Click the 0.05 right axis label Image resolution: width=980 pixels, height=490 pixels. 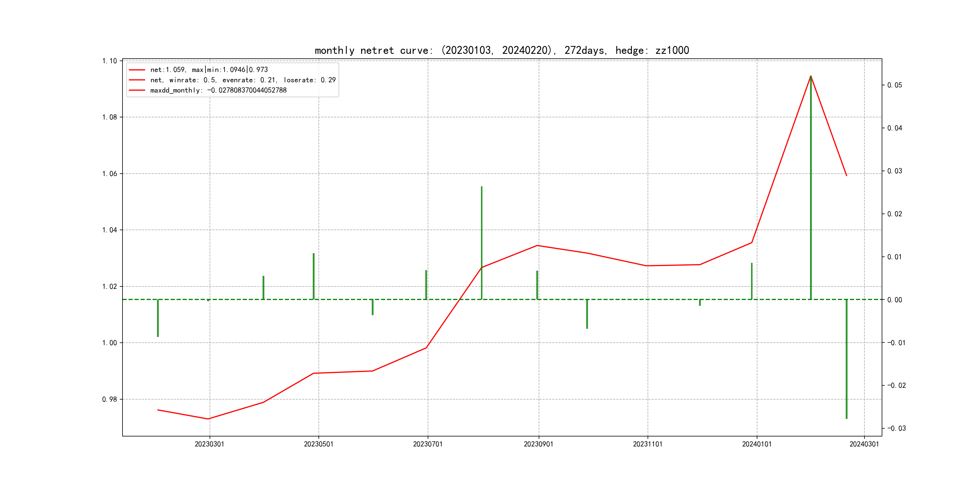pos(894,85)
